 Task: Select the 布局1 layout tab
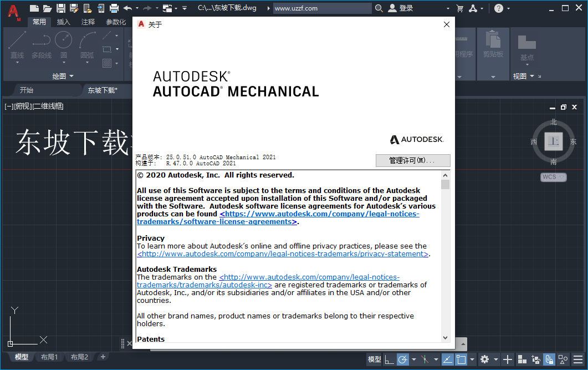[49, 357]
